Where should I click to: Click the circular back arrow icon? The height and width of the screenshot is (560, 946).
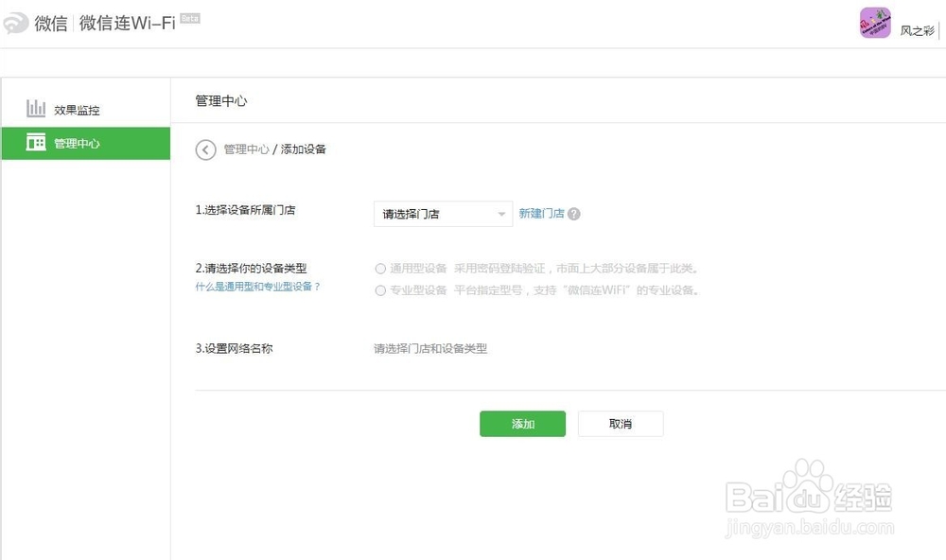[205, 149]
